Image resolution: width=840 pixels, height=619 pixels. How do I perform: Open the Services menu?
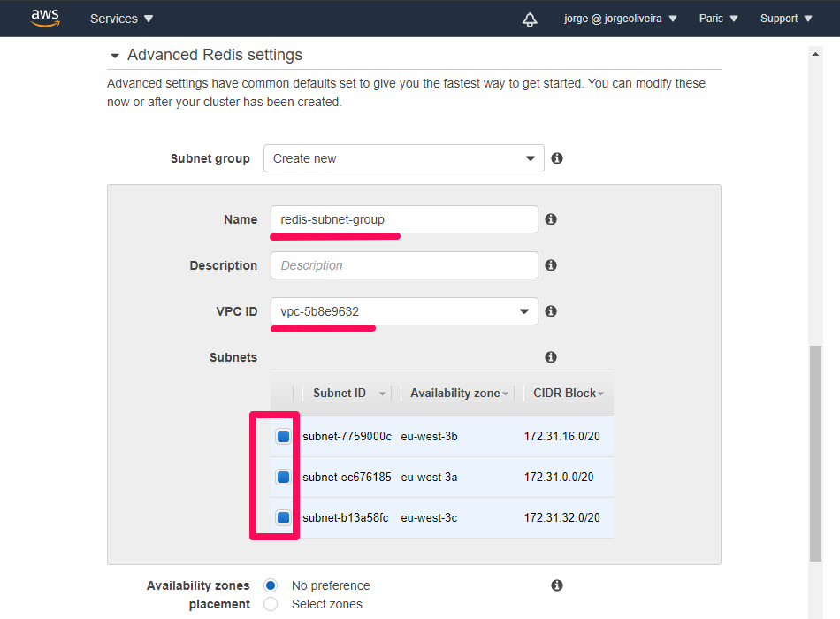[x=121, y=19]
